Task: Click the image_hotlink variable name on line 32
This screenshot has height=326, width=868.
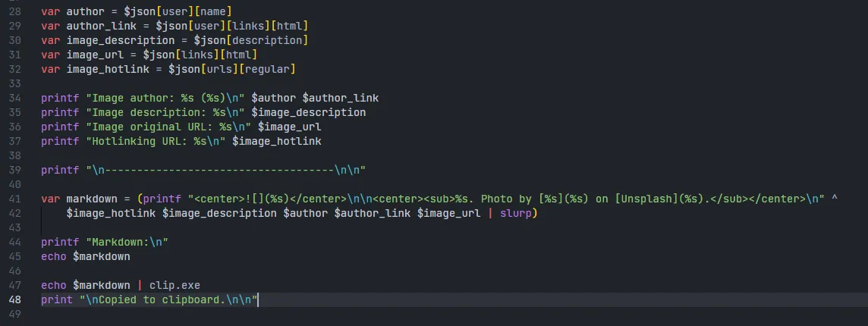Action: (108, 69)
